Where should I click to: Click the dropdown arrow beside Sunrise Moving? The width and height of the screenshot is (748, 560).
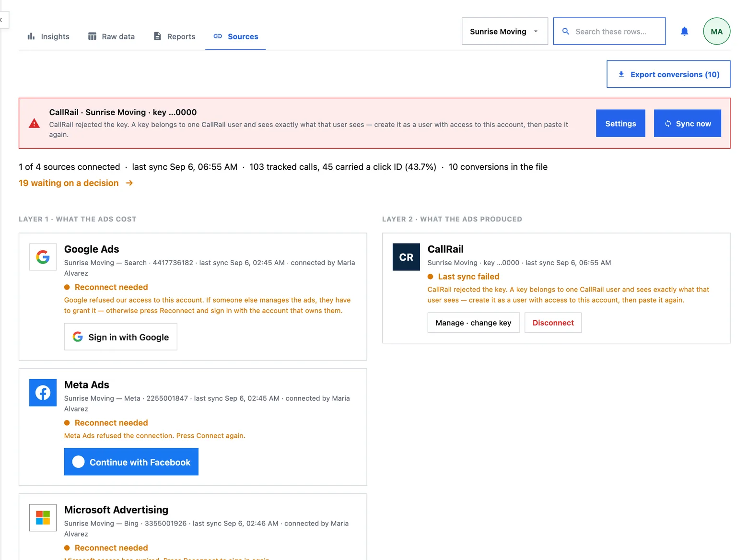tap(536, 31)
